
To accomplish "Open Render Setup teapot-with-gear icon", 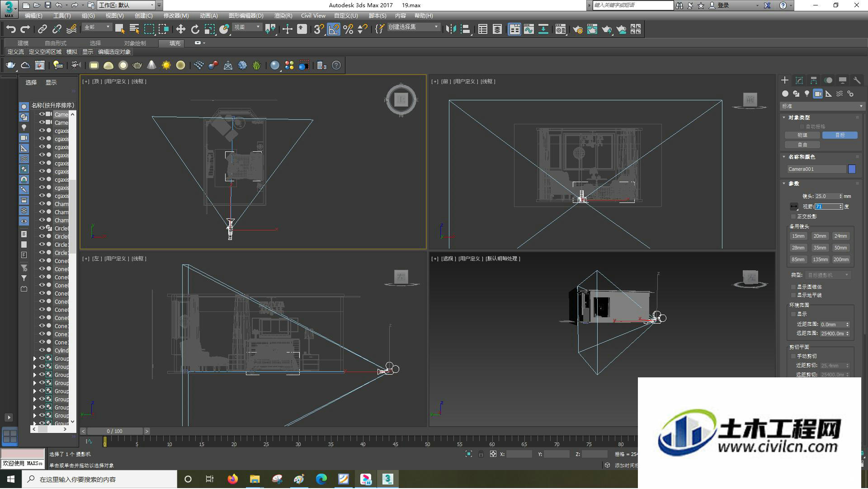I will point(577,29).
